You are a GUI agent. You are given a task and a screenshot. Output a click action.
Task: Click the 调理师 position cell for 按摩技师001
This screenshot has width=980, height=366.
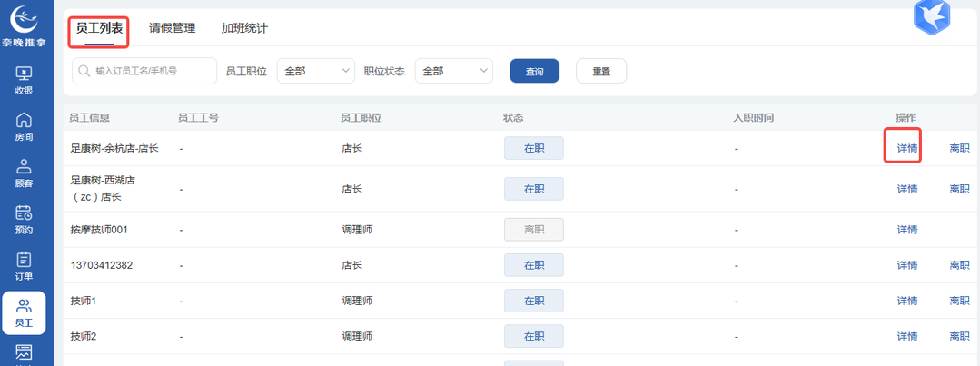(x=358, y=230)
